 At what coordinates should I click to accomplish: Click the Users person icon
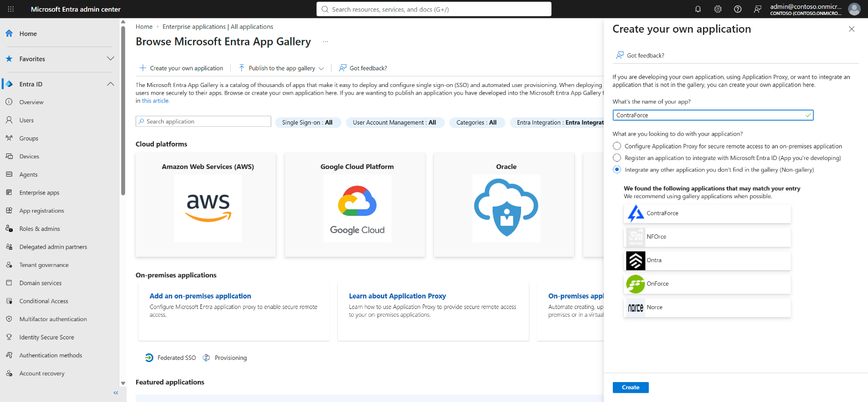coord(9,120)
